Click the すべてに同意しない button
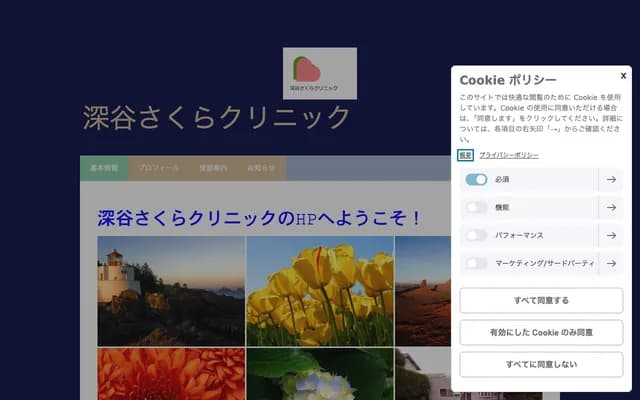Screen dimensions: 640x400 pos(541,364)
